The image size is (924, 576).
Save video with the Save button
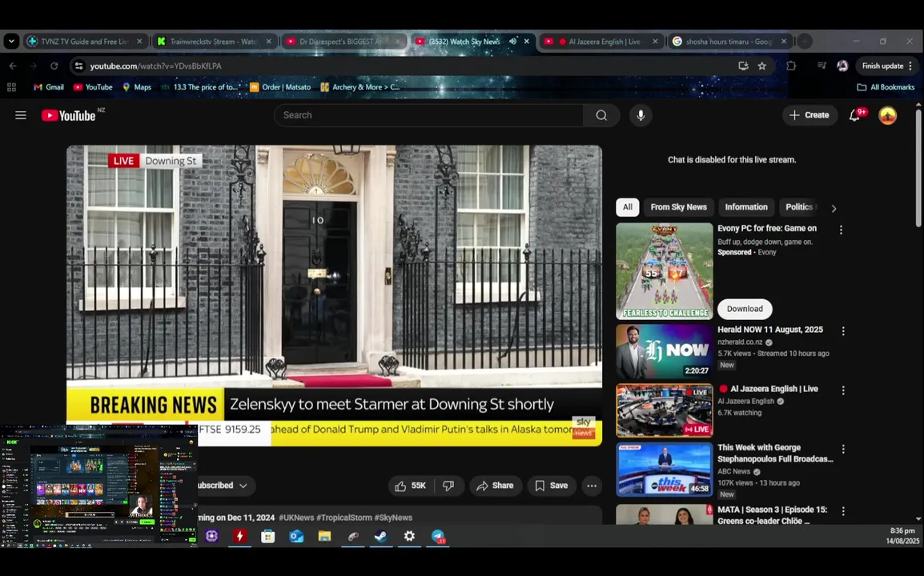[552, 486]
